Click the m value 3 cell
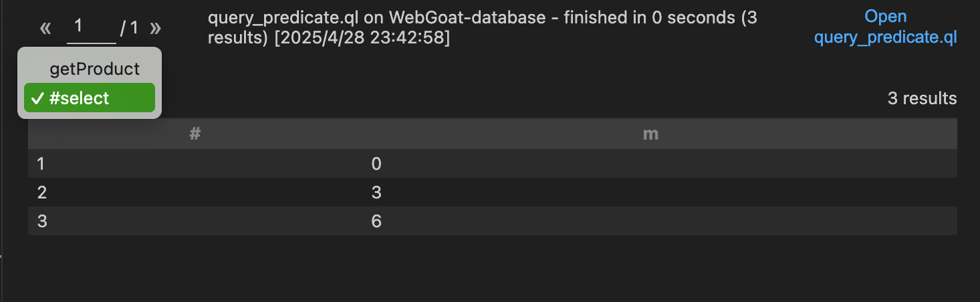The image size is (980, 302). pyautogui.click(x=376, y=192)
